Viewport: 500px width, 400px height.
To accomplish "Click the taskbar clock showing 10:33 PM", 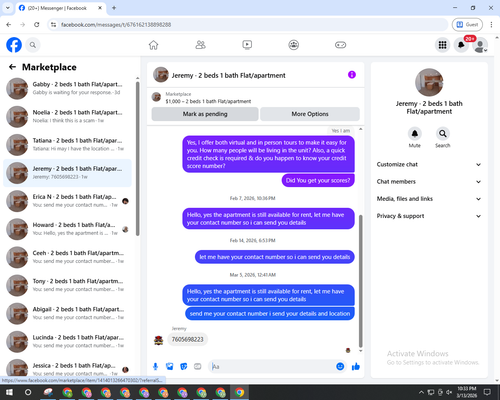I will click(x=467, y=392).
